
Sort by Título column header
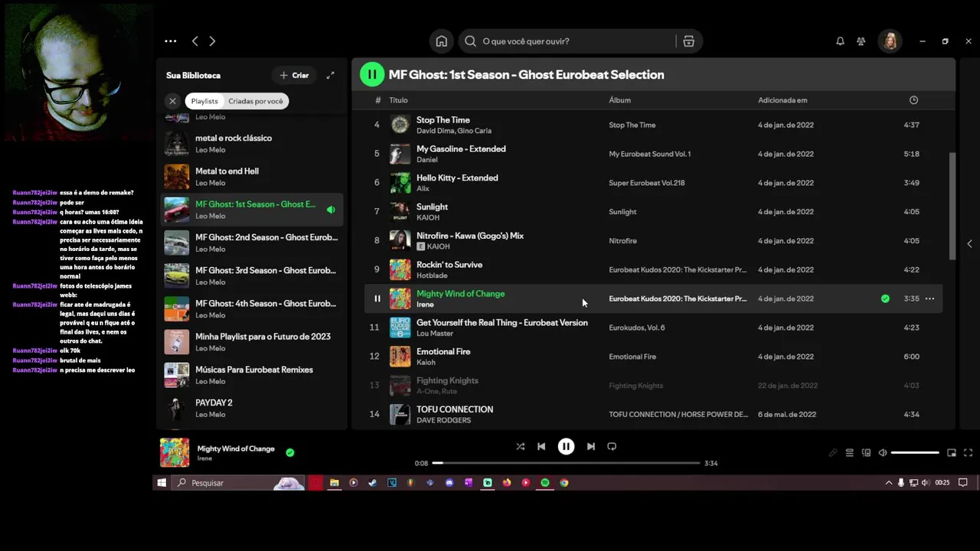click(x=398, y=100)
